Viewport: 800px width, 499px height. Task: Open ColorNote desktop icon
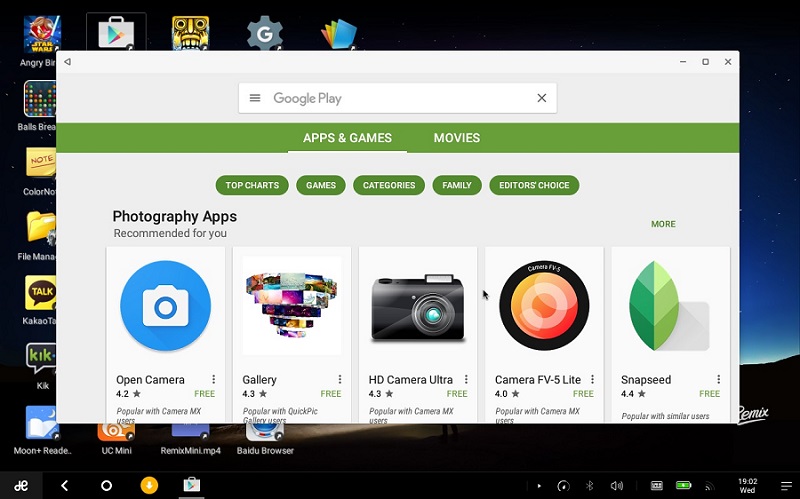tap(41, 163)
